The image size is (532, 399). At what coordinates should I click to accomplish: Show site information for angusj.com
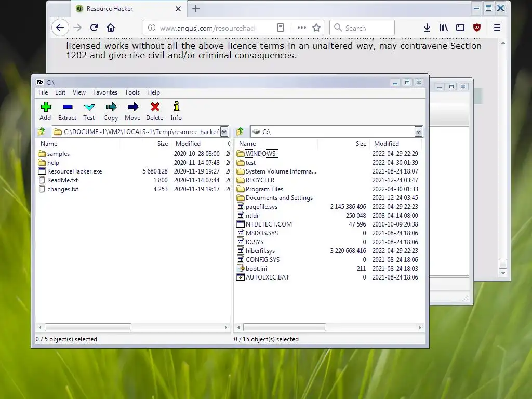[x=152, y=28]
